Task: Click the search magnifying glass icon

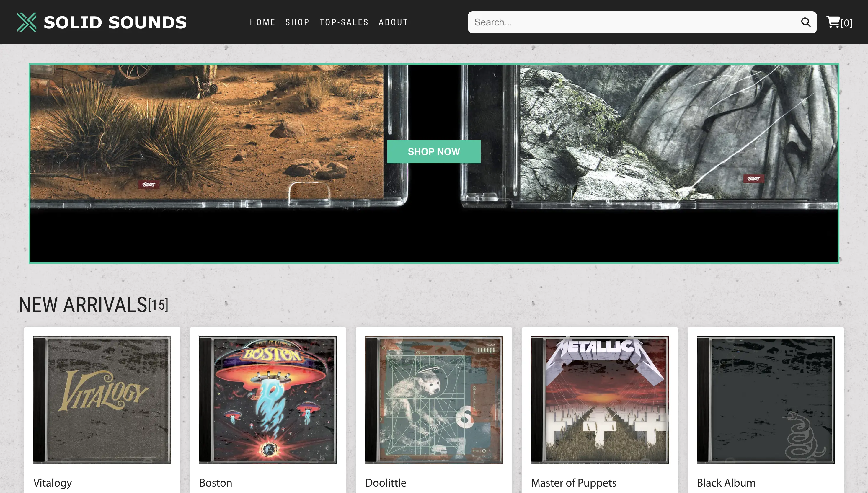Action: (x=806, y=22)
